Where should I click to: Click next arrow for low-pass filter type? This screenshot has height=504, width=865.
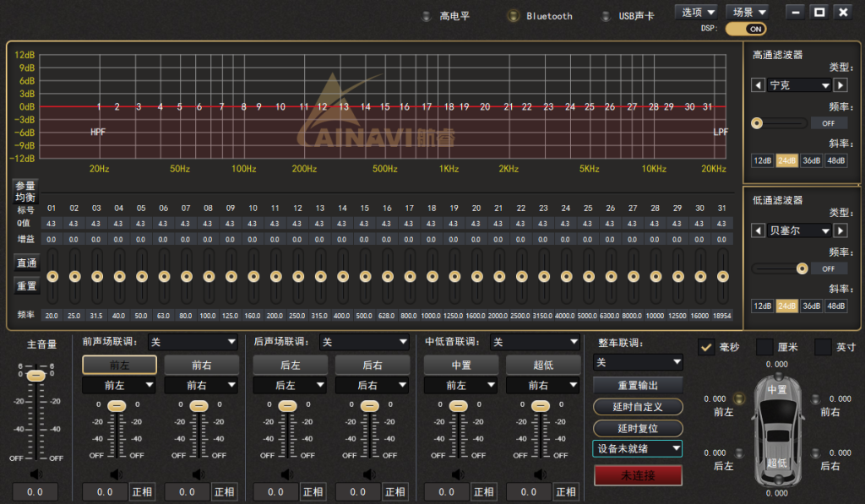pos(841,230)
